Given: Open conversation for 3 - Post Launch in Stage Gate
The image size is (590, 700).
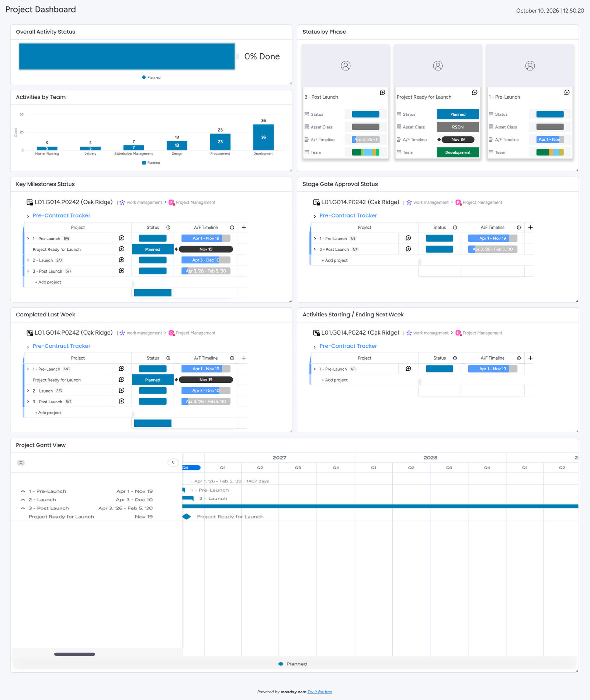Looking at the screenshot, I should point(408,249).
